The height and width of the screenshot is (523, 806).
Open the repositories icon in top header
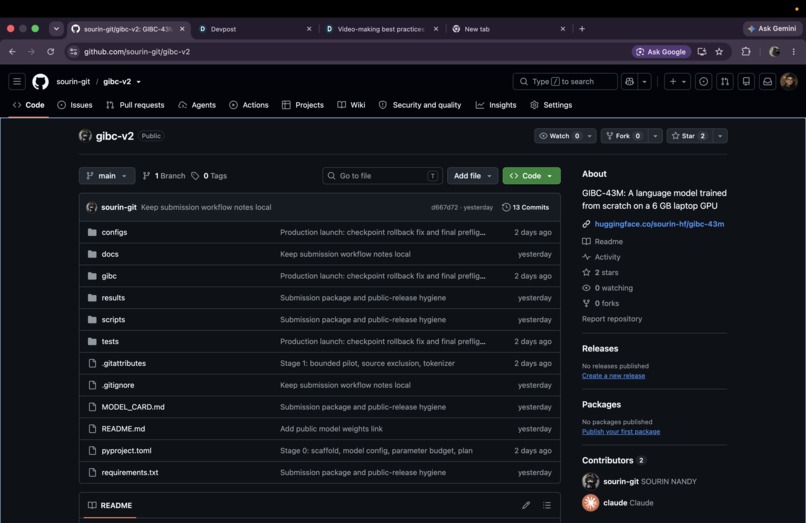746,81
